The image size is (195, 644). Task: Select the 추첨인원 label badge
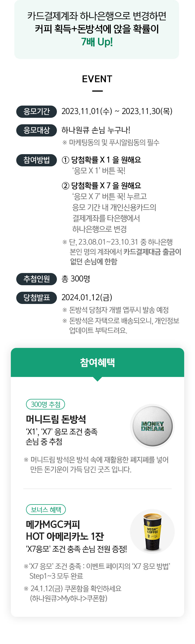(x=37, y=279)
